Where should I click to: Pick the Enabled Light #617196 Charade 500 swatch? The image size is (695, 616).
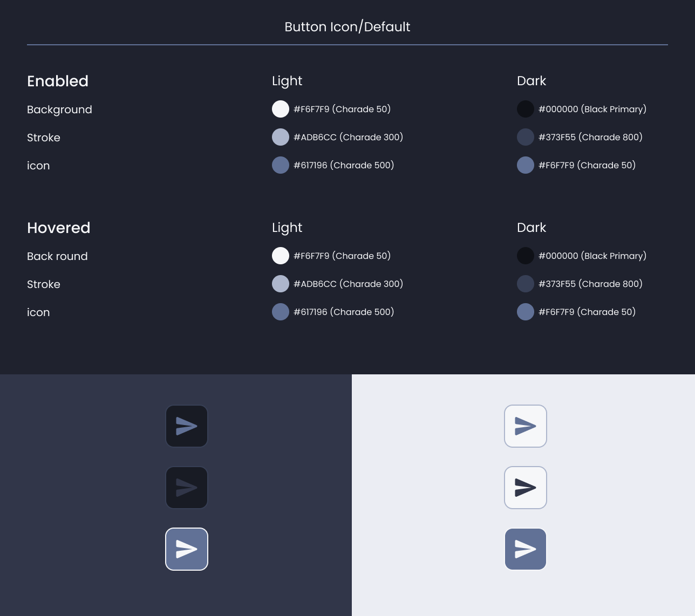281,165
